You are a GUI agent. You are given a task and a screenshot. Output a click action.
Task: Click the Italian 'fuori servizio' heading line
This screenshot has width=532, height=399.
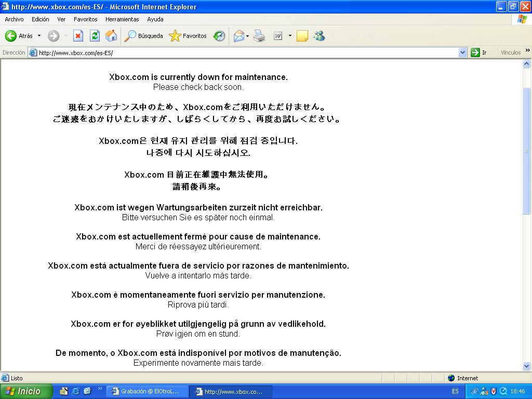click(198, 295)
